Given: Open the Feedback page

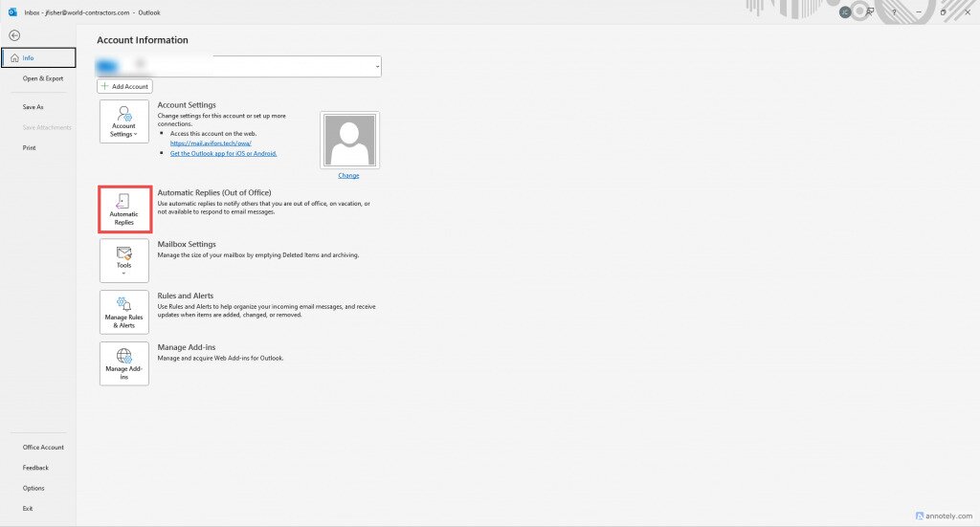Looking at the screenshot, I should [35, 468].
